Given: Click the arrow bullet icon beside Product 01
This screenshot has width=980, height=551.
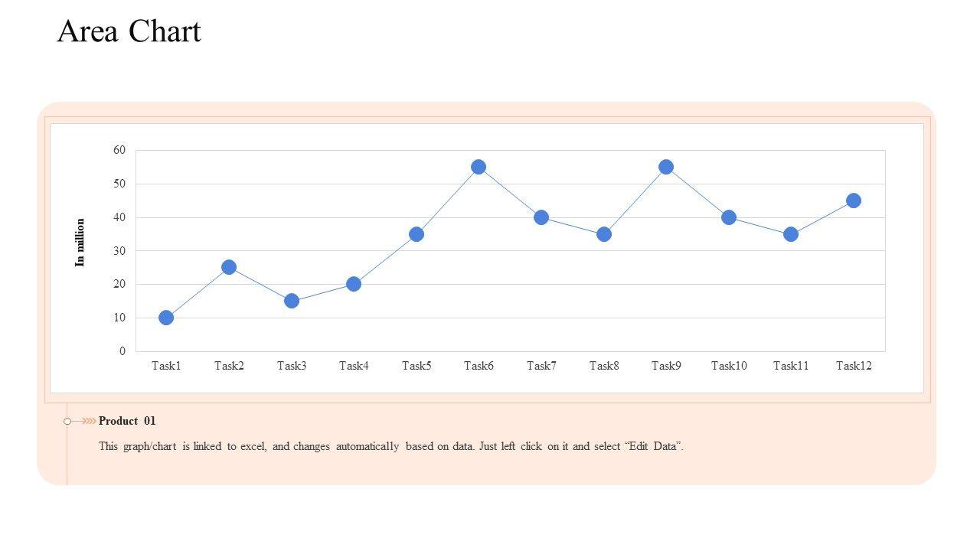Looking at the screenshot, I should coord(81,421).
